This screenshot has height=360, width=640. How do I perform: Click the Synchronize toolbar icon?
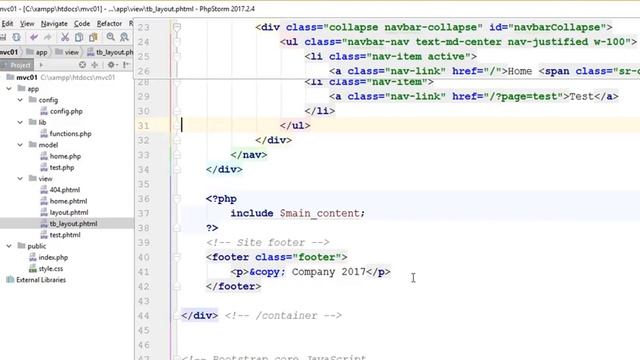(16, 38)
